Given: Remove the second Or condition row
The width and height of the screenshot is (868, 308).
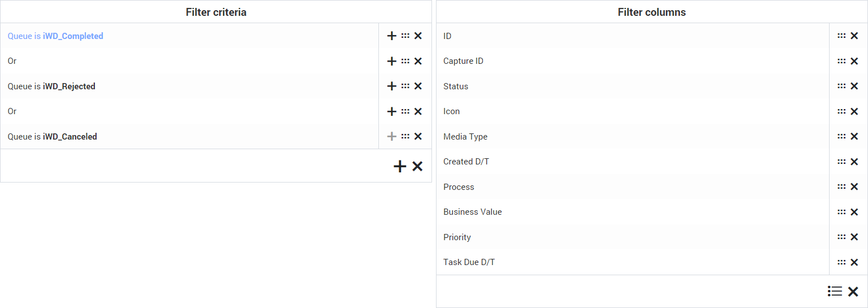Looking at the screenshot, I should [418, 111].
